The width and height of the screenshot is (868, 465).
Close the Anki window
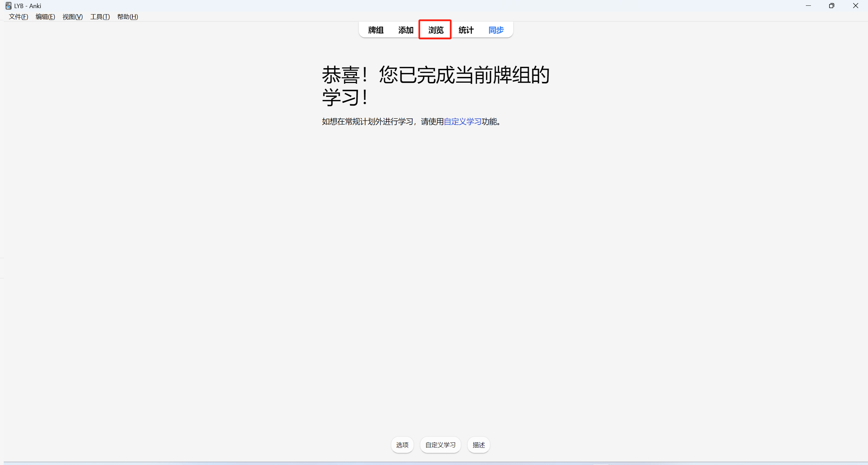point(856,6)
